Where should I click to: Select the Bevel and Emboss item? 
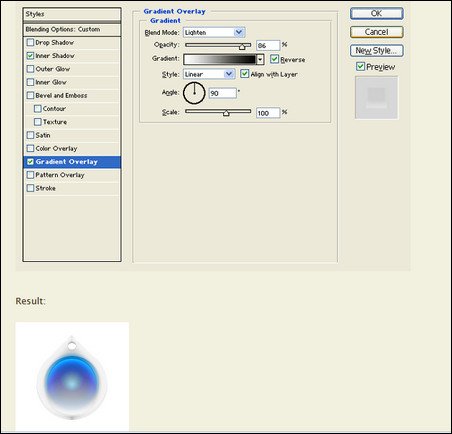tap(72, 96)
